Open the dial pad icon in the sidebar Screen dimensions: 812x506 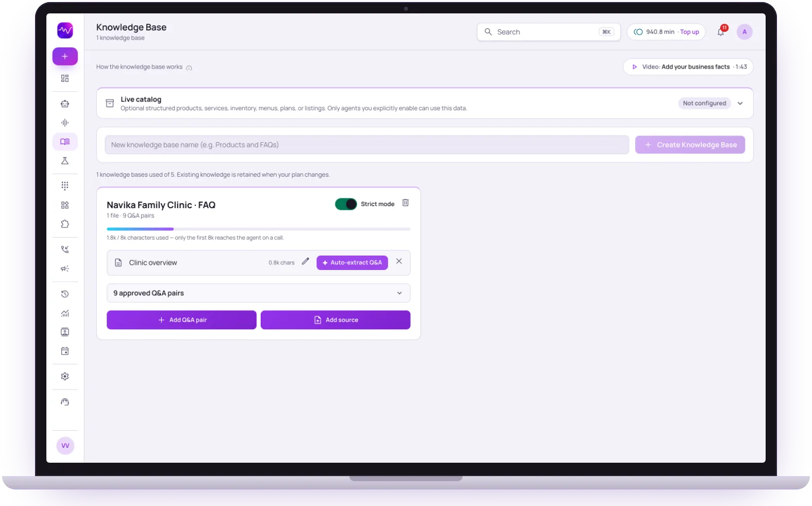tap(65, 185)
